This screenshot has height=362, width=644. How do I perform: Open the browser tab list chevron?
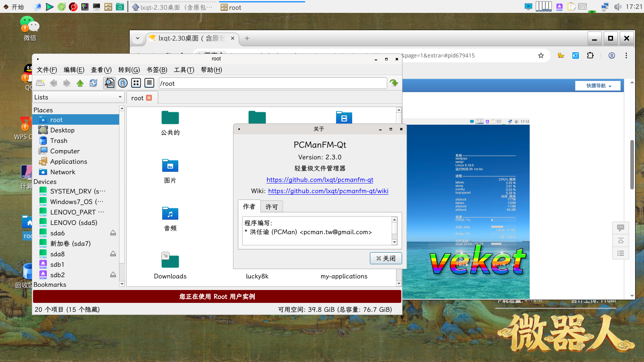137,38
